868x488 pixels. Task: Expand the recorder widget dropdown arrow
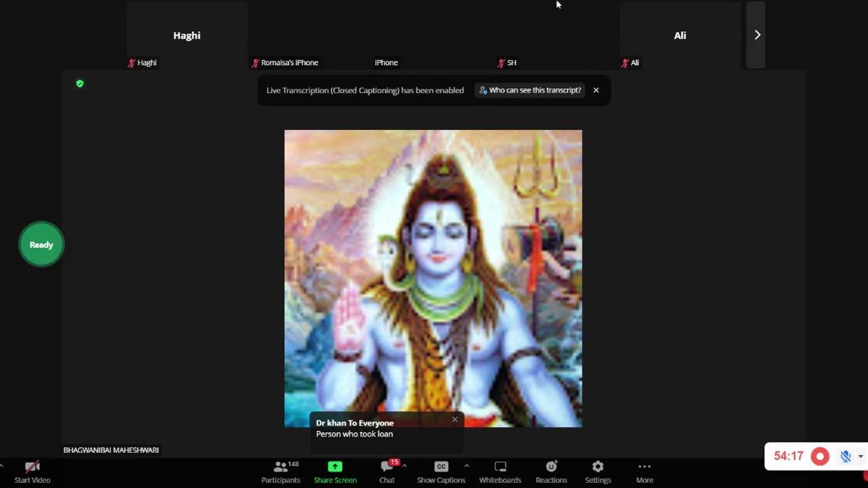pyautogui.click(x=861, y=456)
